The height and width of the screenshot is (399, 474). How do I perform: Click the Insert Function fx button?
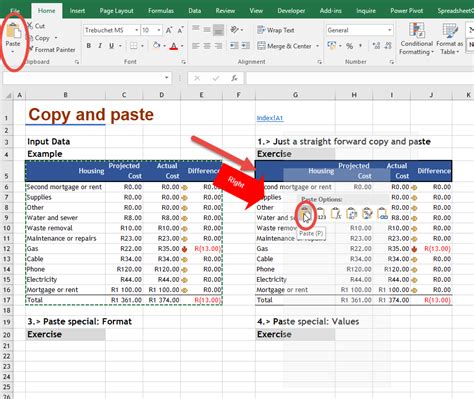point(234,78)
